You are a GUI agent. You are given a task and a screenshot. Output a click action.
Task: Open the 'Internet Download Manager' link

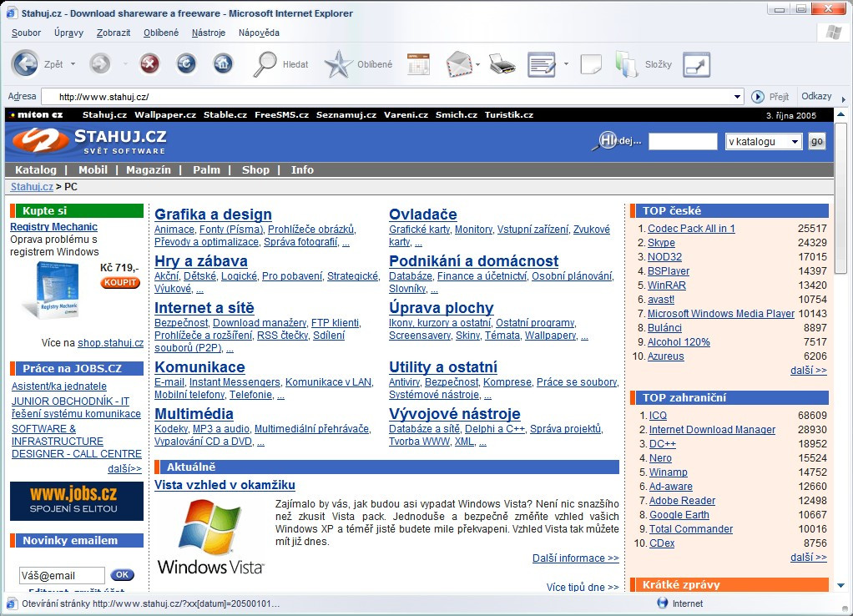pyautogui.click(x=712, y=429)
